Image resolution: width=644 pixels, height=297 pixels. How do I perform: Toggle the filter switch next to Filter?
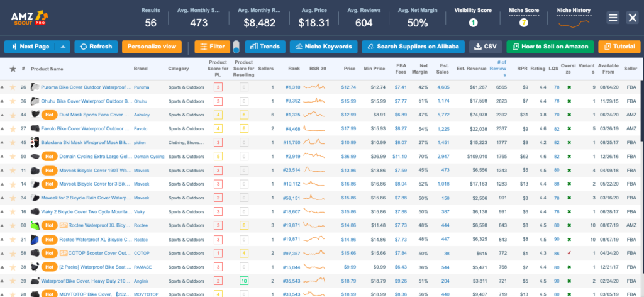click(236, 47)
